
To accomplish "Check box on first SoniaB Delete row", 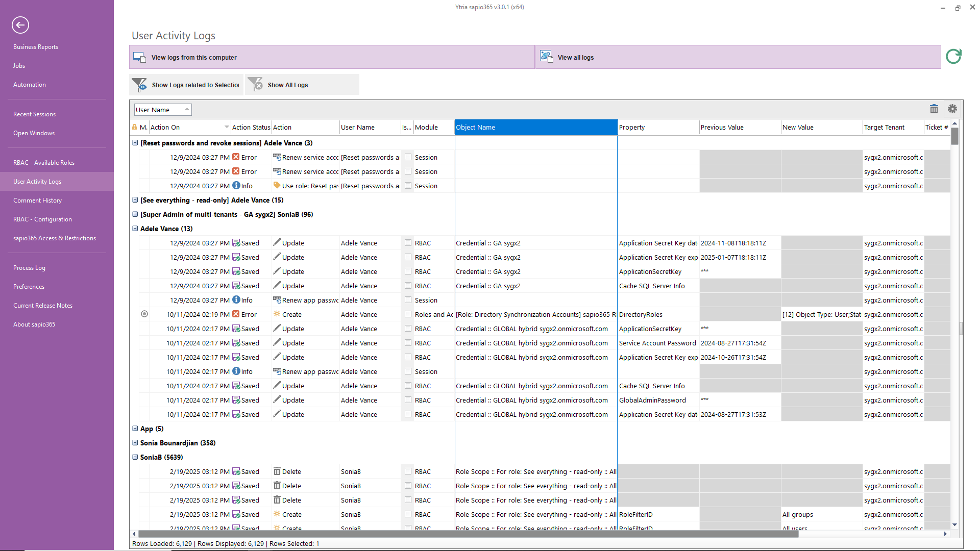I will click(x=408, y=471).
